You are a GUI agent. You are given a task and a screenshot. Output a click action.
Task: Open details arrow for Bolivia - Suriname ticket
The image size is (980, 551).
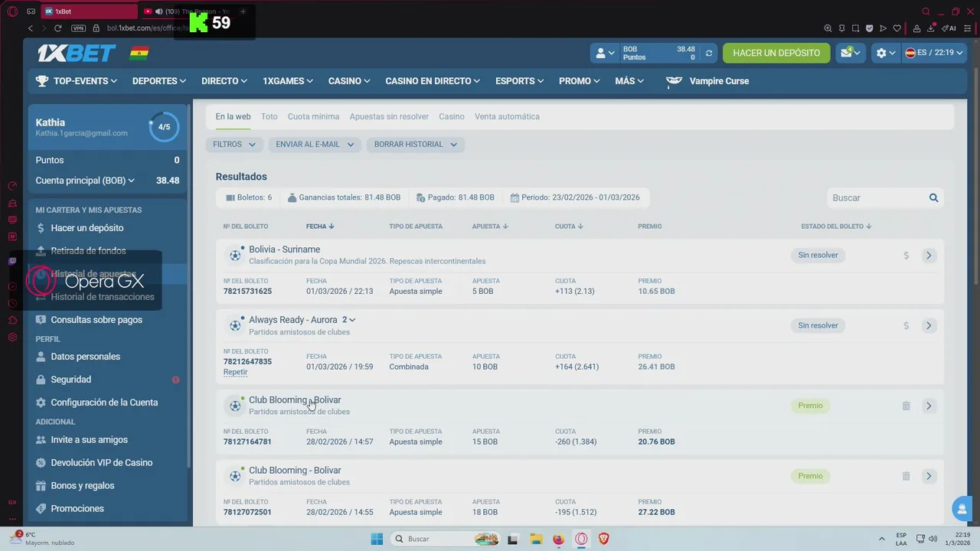(x=929, y=256)
